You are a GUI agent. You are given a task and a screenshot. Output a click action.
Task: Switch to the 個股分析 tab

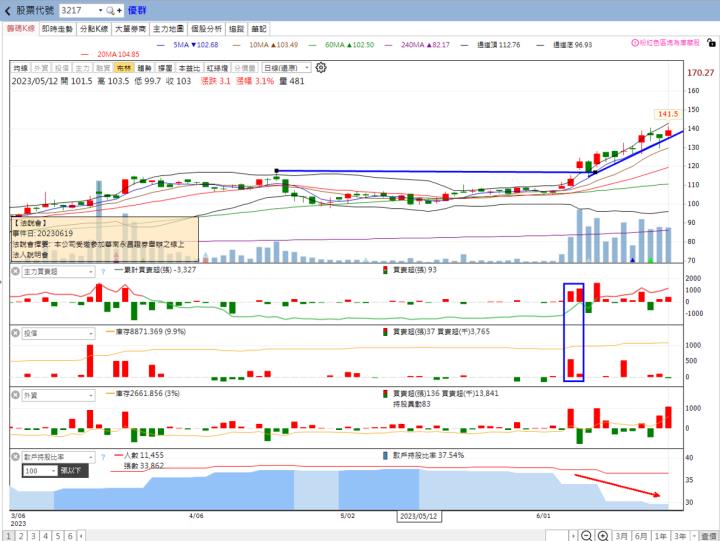[x=206, y=29]
